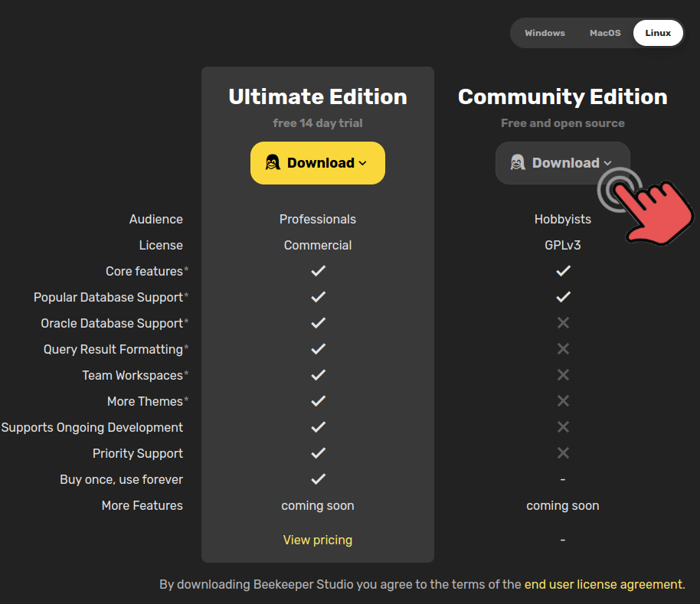Click Ultimate checkmark for Team Workspaces
Viewport: 700px width, 604px height.
pyautogui.click(x=318, y=374)
